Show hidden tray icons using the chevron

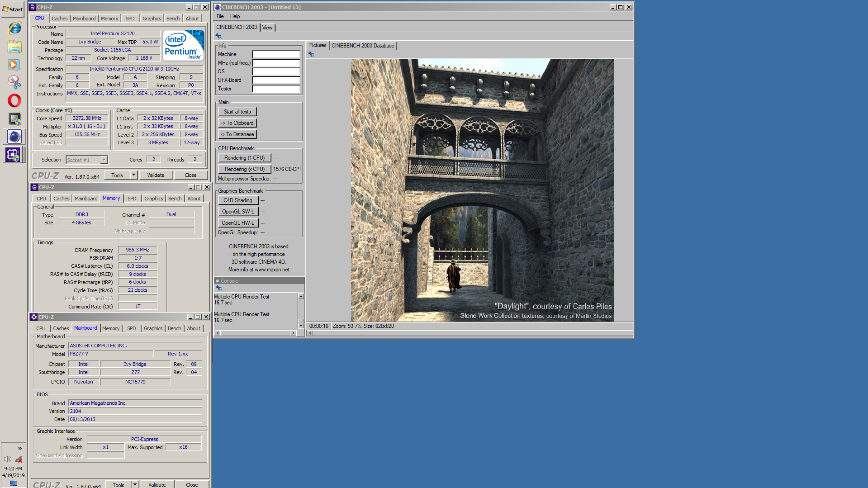[x=20, y=448]
